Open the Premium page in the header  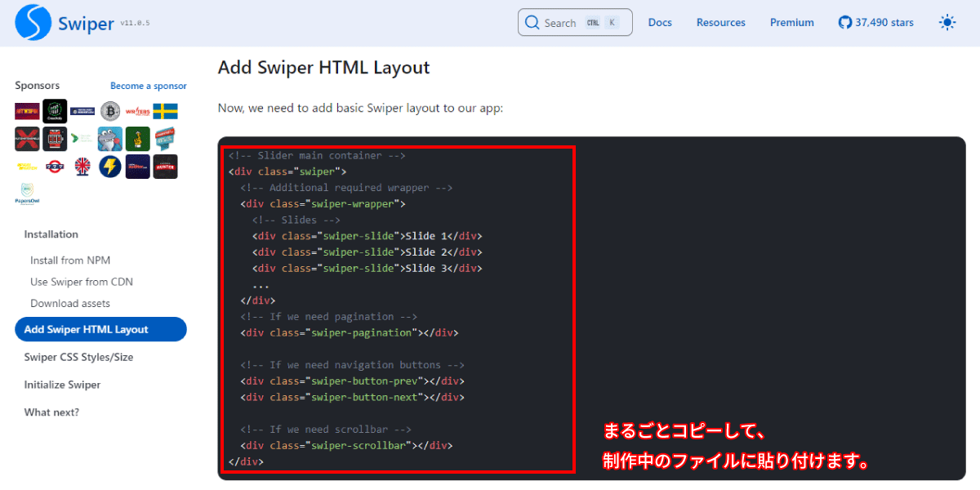pyautogui.click(x=792, y=23)
